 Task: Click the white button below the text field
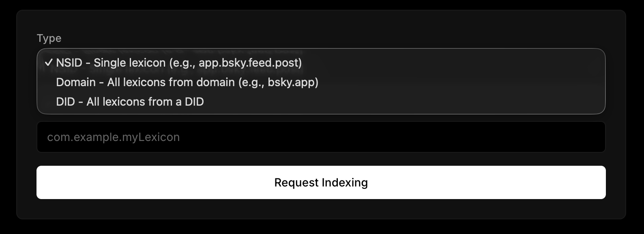[x=321, y=182]
